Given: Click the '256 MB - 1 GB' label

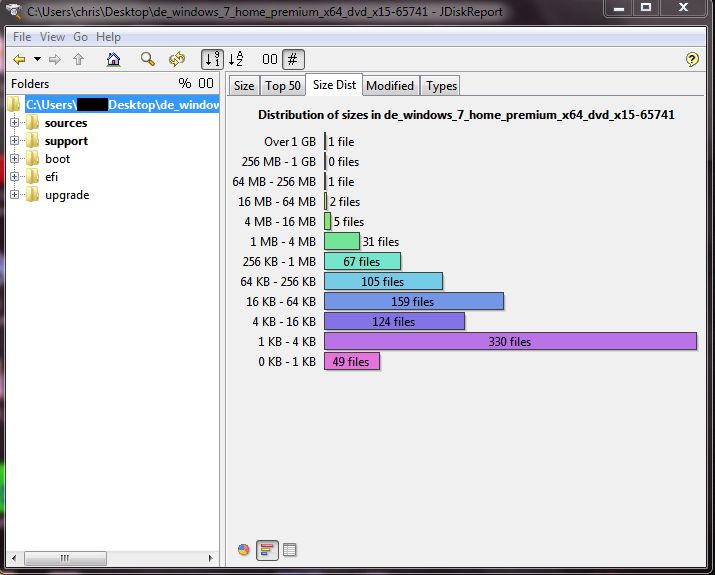Looking at the screenshot, I should (279, 162).
